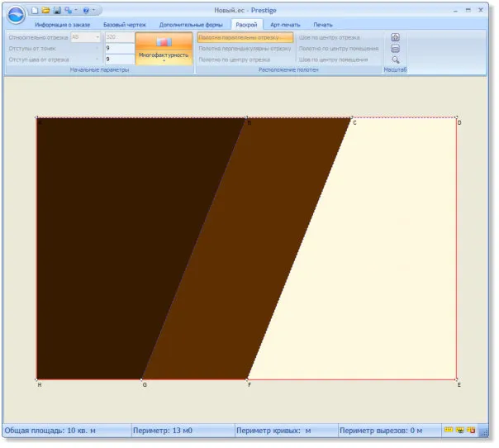Minimize the Prestige window
This screenshot has width=499, height=448.
455,11
